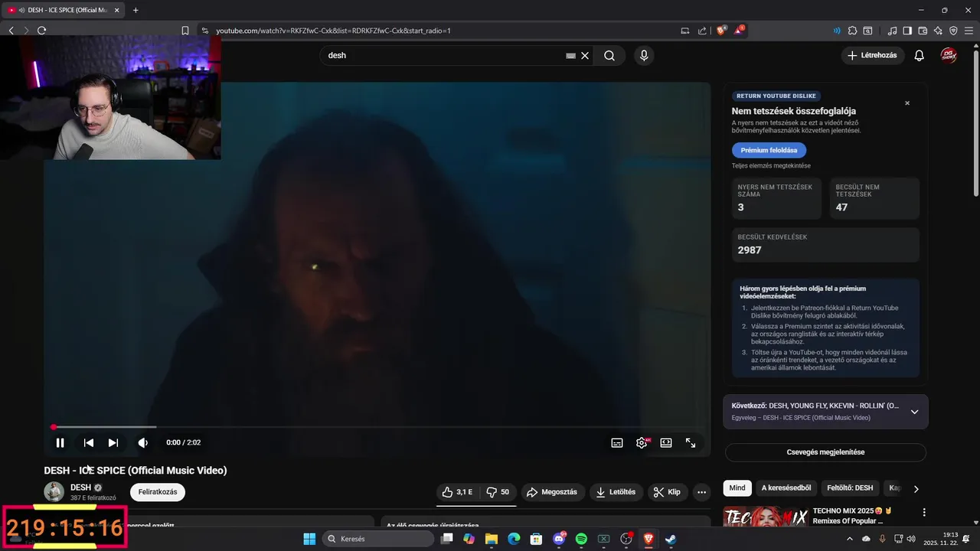This screenshot has width=980, height=551.
Task: Close Return YouTube Dislike panel
Action: pyautogui.click(x=907, y=103)
